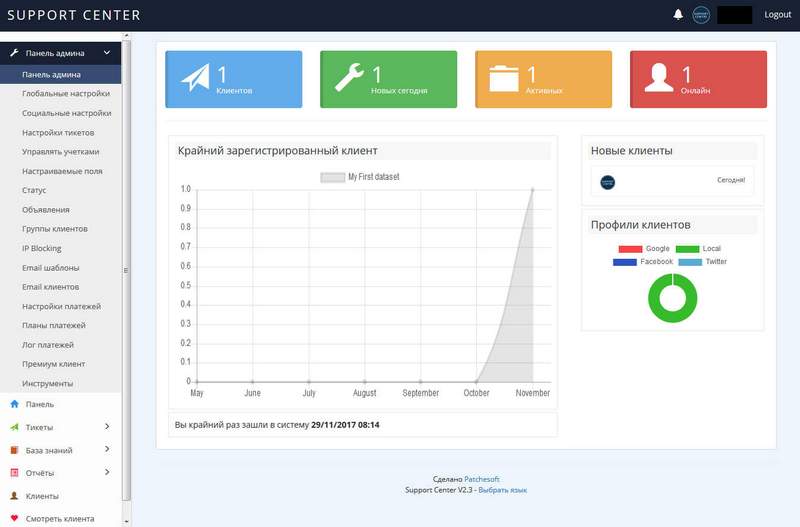
Task: Toggle the blue Facebook legend swatch
Action: click(x=624, y=262)
